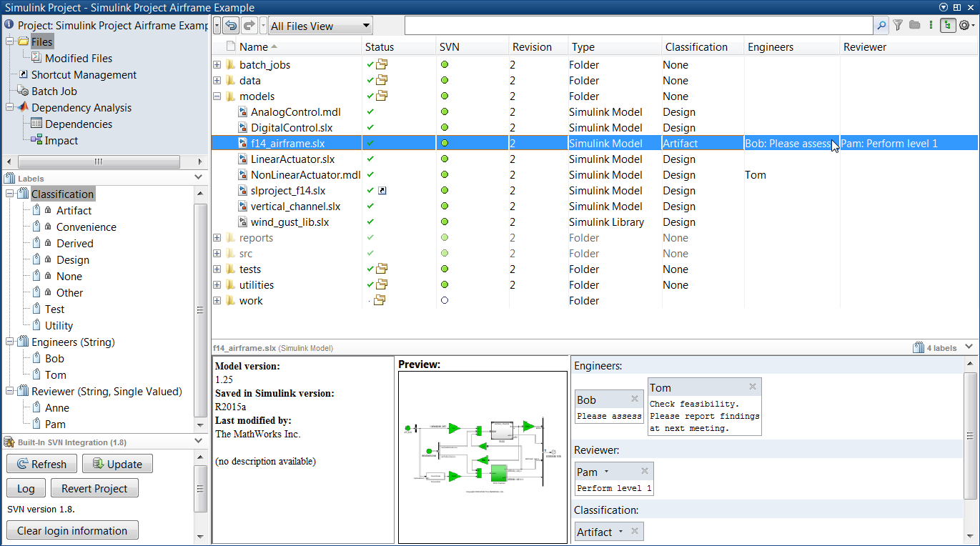Select the Anne reviewer label
This screenshot has height=546, width=980.
coord(57,407)
